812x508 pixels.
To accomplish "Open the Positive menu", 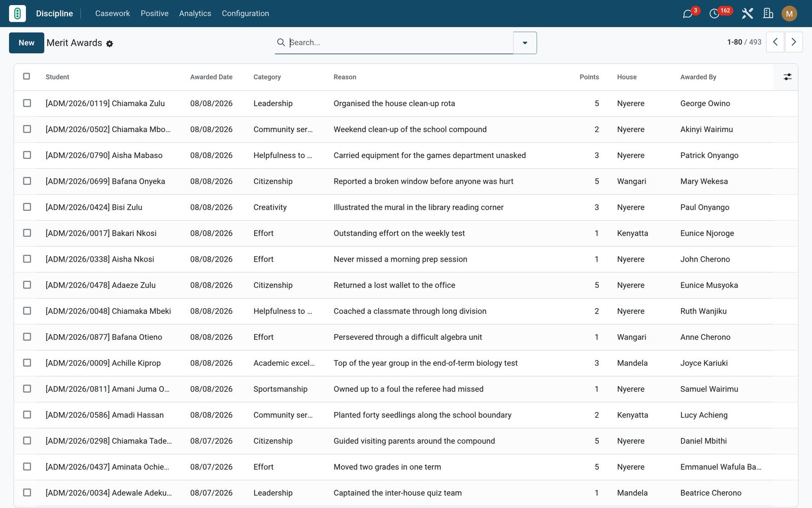I will pyautogui.click(x=154, y=13).
